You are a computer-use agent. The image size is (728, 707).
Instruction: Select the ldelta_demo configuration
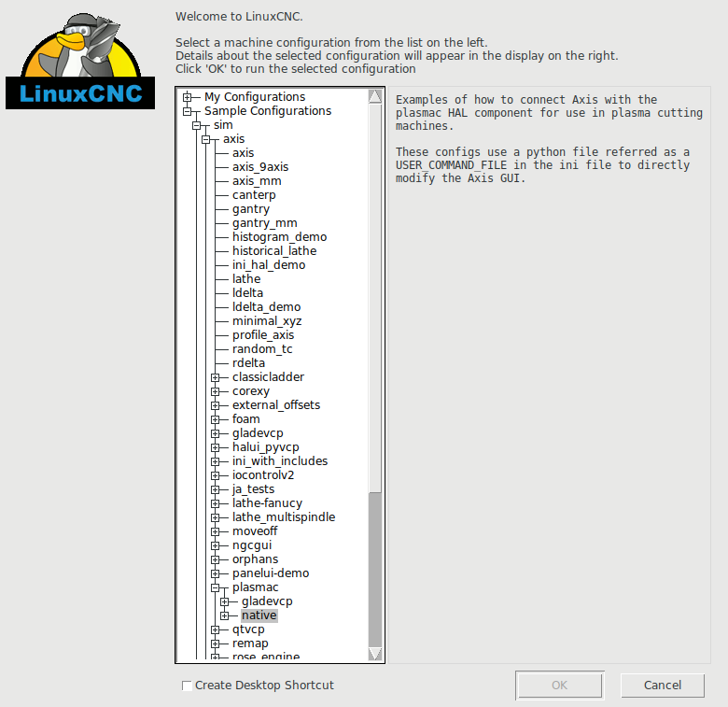pos(267,307)
